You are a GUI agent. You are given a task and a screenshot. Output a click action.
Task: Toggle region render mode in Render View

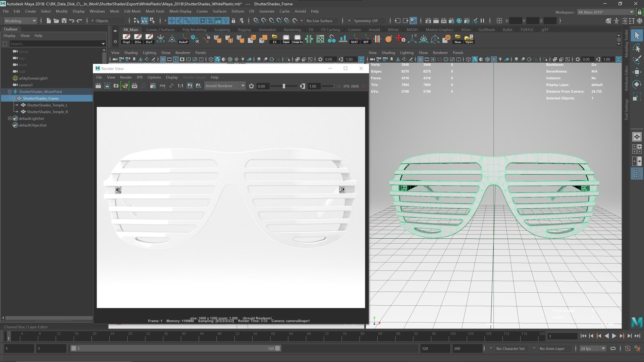point(107,86)
